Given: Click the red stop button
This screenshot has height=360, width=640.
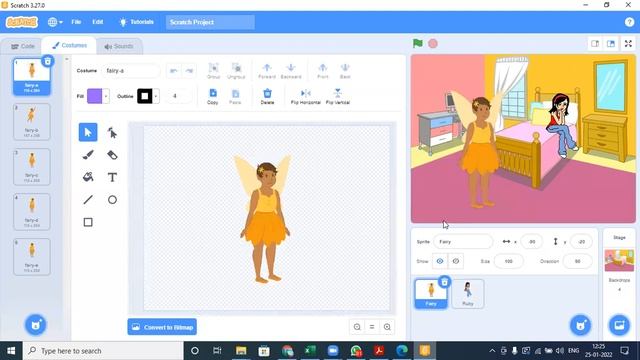Looking at the screenshot, I should point(433,43).
